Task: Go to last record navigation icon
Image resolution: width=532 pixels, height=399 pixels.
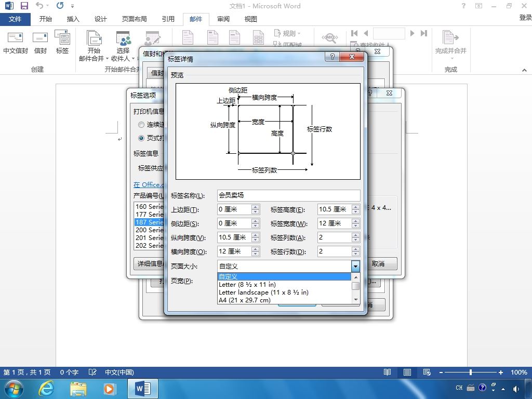Action: (424, 33)
